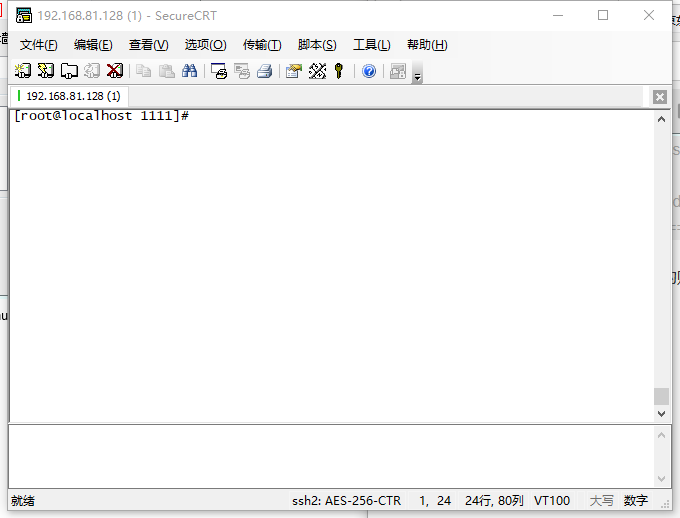
Task: Open the 编辑(E) menu
Action: tap(93, 45)
